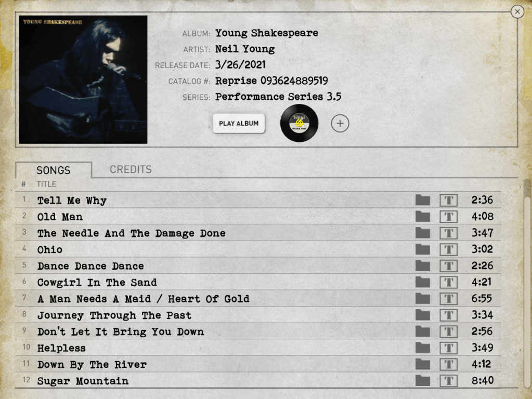532x399 pixels.
Task: Add album with the plus circle icon
Action: 340,124
